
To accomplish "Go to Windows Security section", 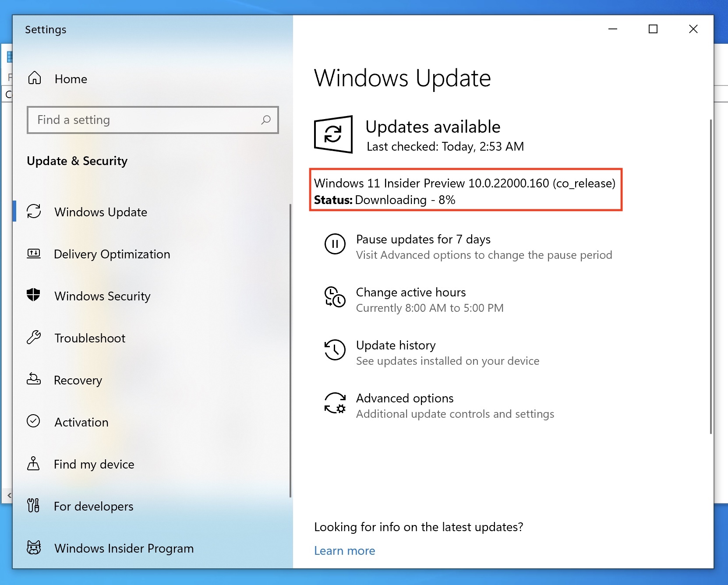I will pyautogui.click(x=102, y=296).
